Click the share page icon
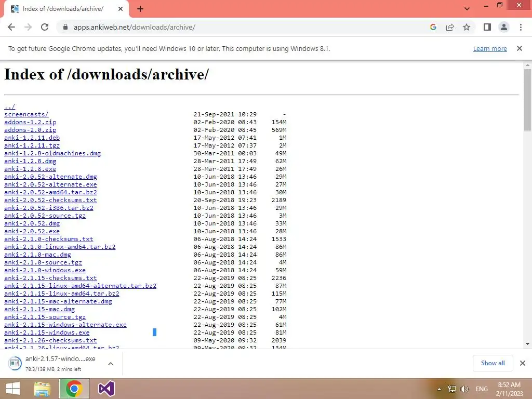This screenshot has width=532, height=399. click(450, 27)
